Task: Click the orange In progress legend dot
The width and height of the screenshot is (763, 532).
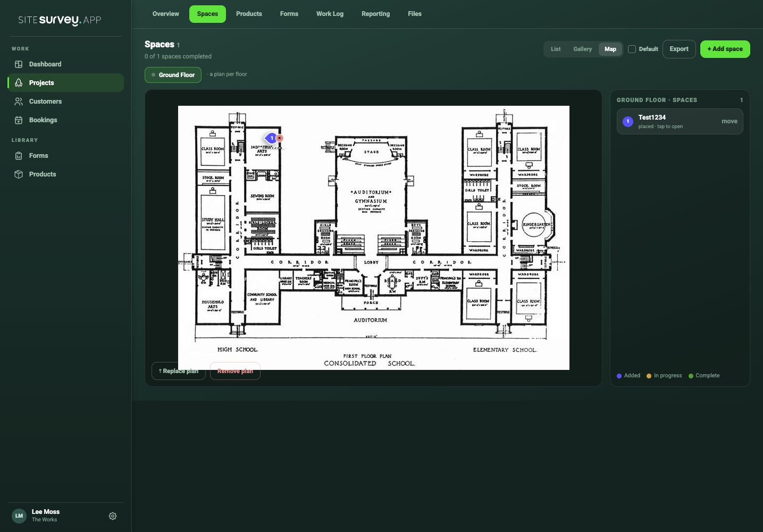Action: point(649,376)
